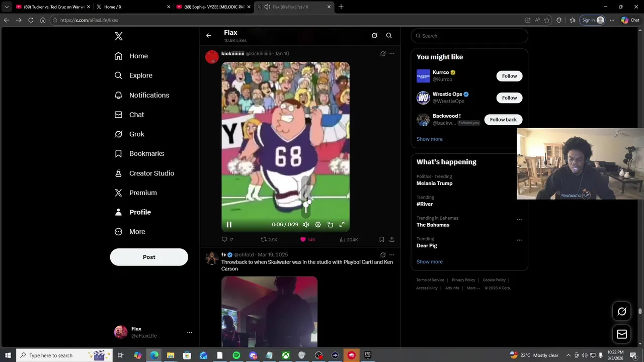Viewport: 644px width, 362px height.
Task: Toggle picture-in-picture on the video
Action: click(x=330, y=225)
